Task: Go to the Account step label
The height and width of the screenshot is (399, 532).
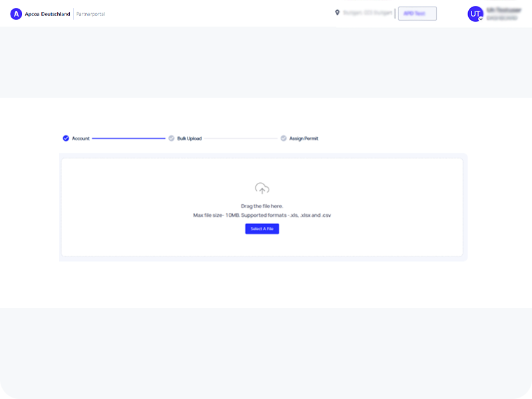Action: click(80, 138)
